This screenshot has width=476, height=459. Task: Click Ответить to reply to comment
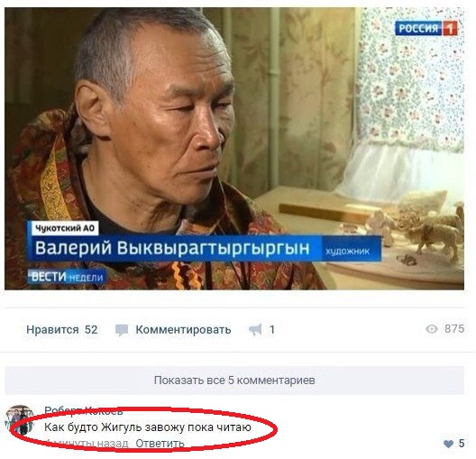point(160,443)
